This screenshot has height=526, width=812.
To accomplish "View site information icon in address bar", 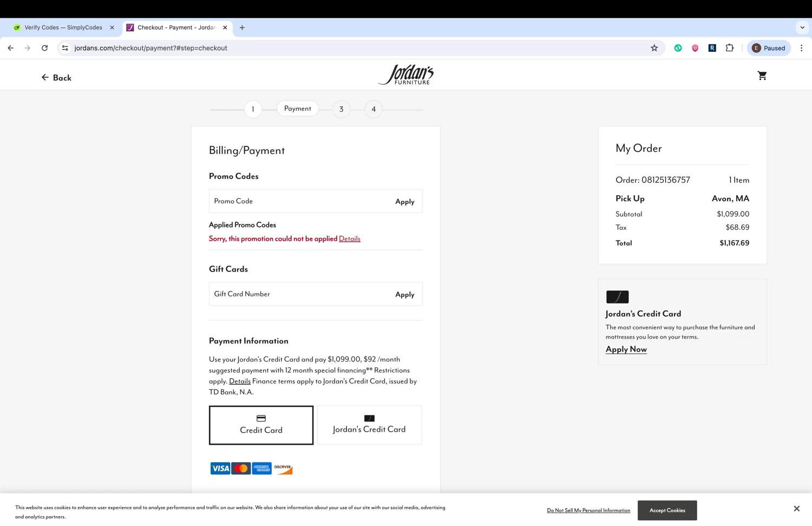I will click(x=65, y=48).
